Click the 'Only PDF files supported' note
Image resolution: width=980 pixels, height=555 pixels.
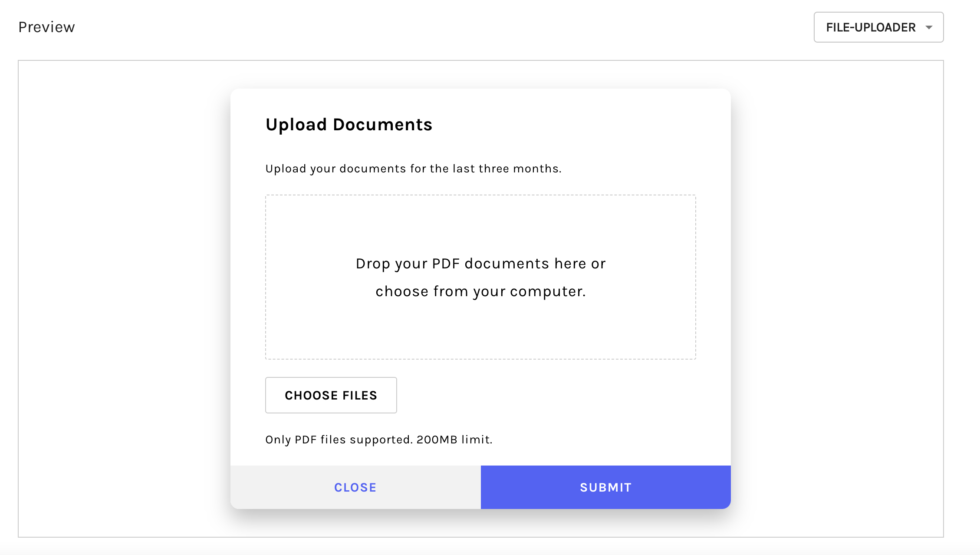[x=339, y=440]
